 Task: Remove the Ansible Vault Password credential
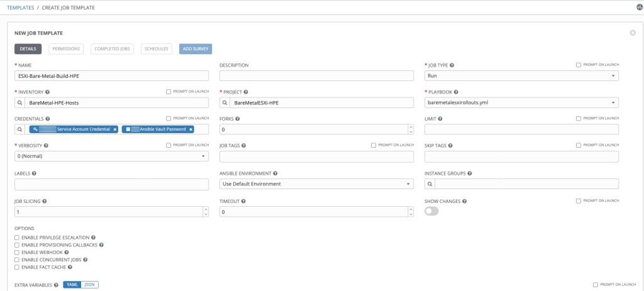[191, 129]
